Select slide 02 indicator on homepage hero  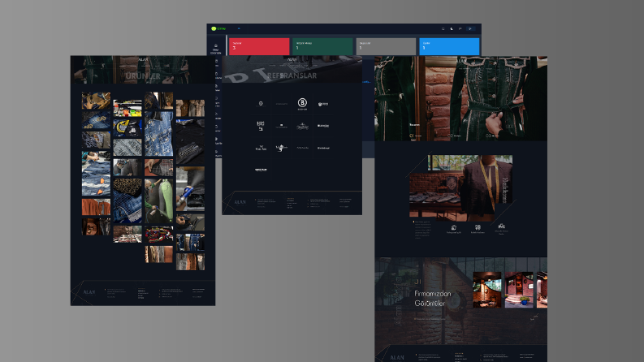point(454,136)
